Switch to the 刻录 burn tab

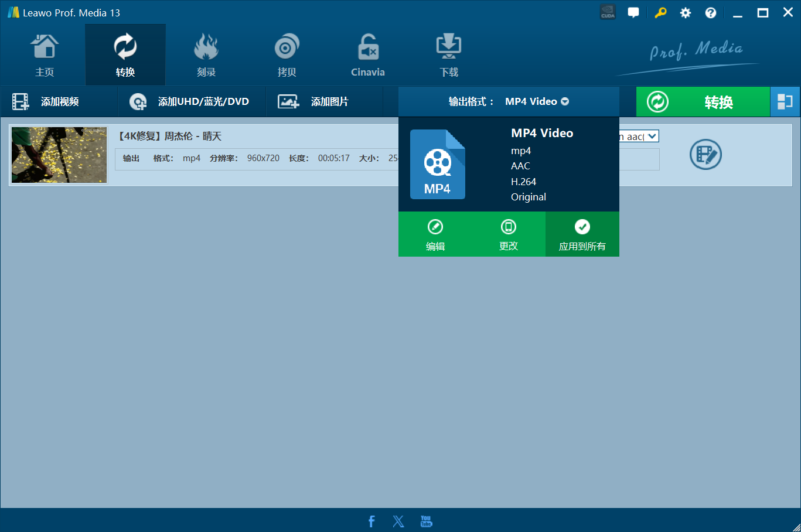point(206,56)
